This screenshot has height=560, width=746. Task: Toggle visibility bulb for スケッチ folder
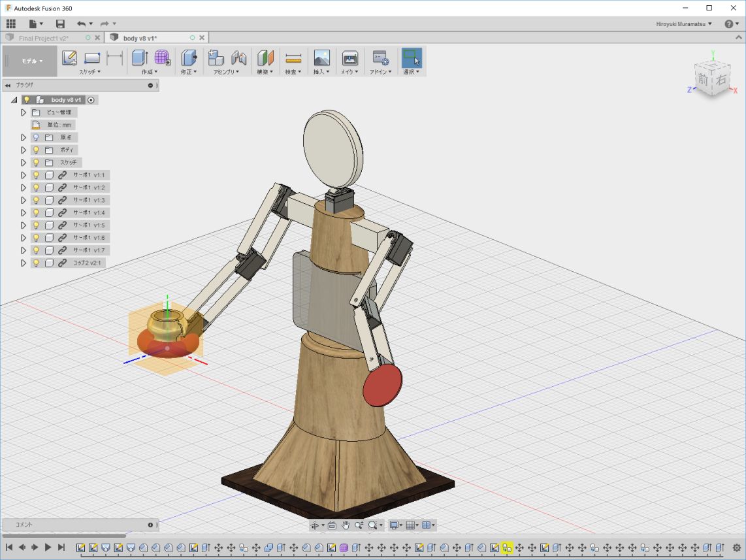(36, 162)
